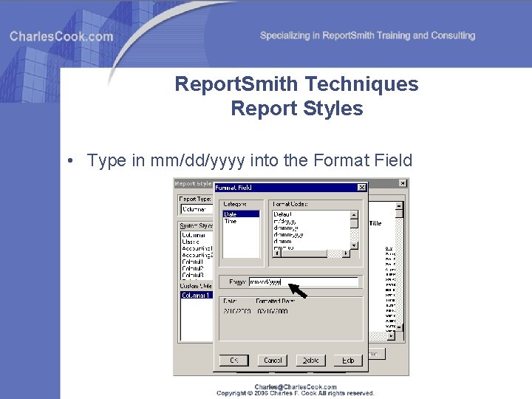Click the CharlesCook.com logo text
The height and width of the screenshot is (399, 532).
pos(61,36)
